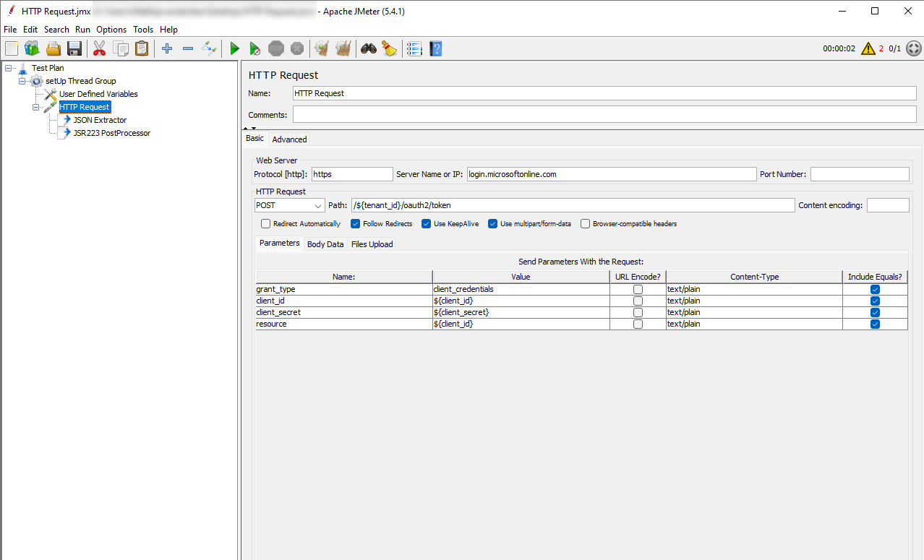Start the test with the green Start button
924x560 pixels.
234,48
